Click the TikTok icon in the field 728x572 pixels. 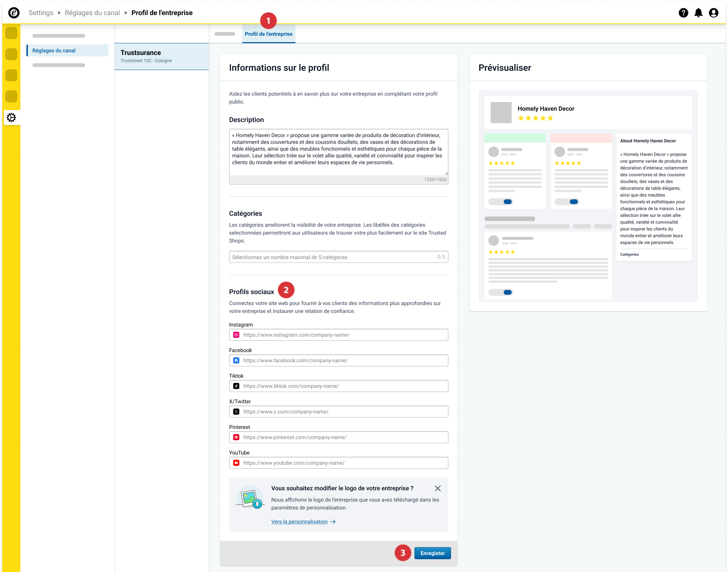(x=236, y=386)
